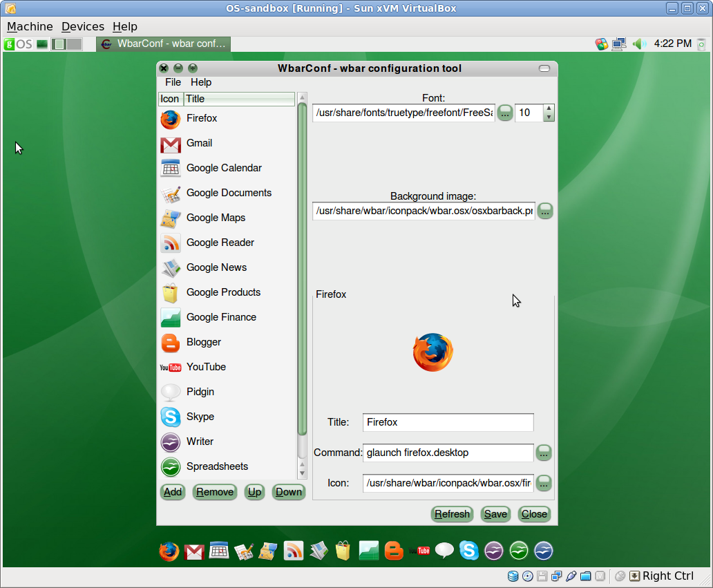Click the blue office icon in dock
Screen dimensions: 713x588
click(544, 551)
